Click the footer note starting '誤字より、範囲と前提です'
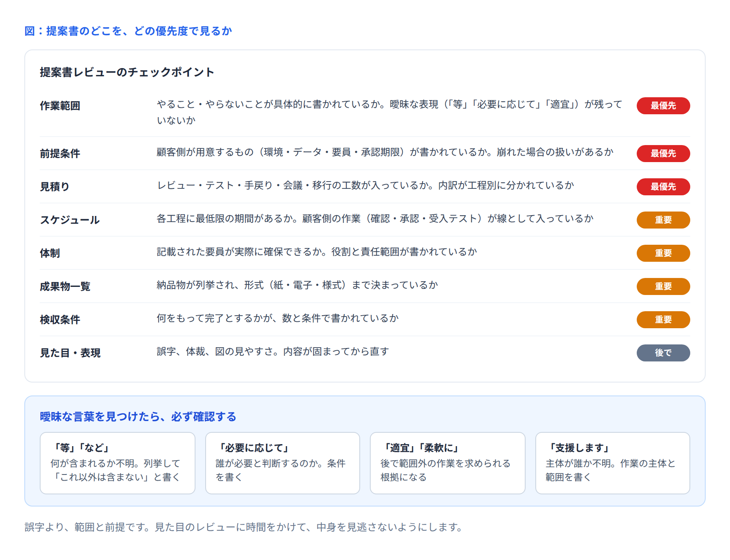This screenshot has height=560, width=730. pyautogui.click(x=245, y=527)
